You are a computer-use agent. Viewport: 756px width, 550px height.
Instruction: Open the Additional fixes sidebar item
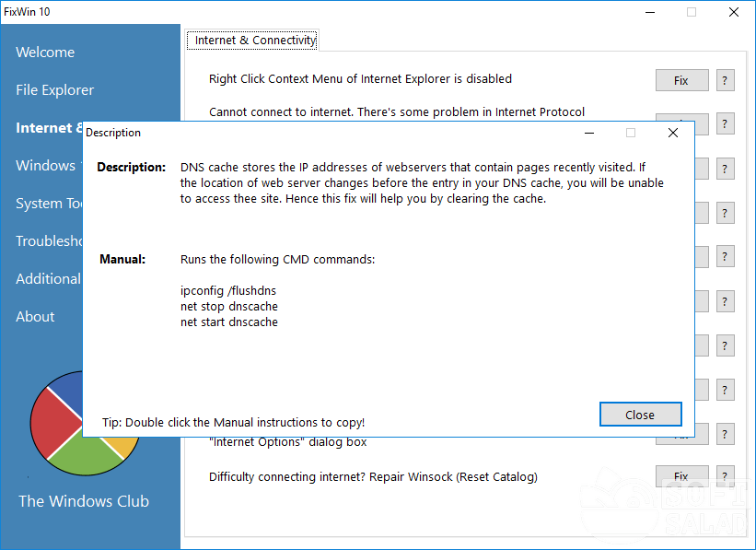tap(49, 279)
